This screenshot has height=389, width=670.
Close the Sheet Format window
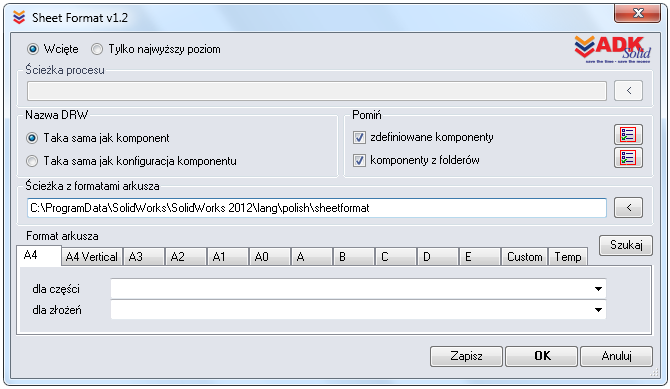coord(638,13)
